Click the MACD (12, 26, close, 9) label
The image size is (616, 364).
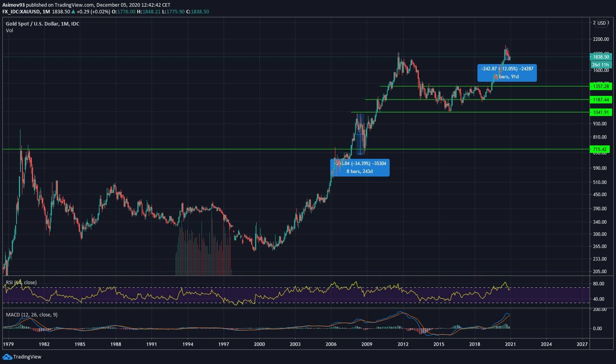(31, 315)
